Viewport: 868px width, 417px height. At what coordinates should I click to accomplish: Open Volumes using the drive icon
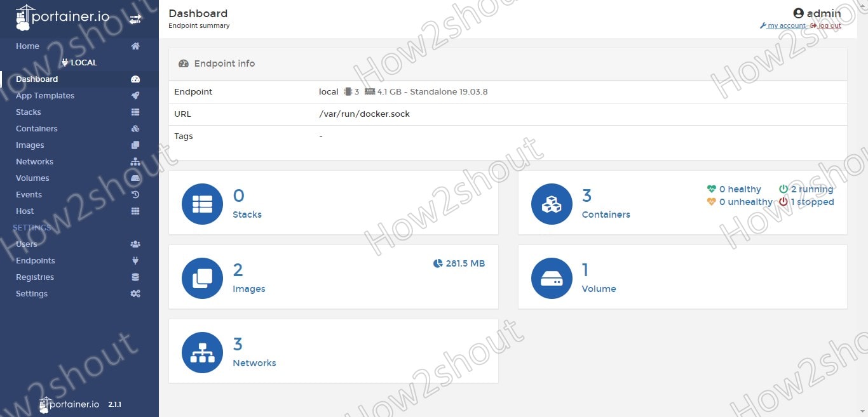[135, 178]
